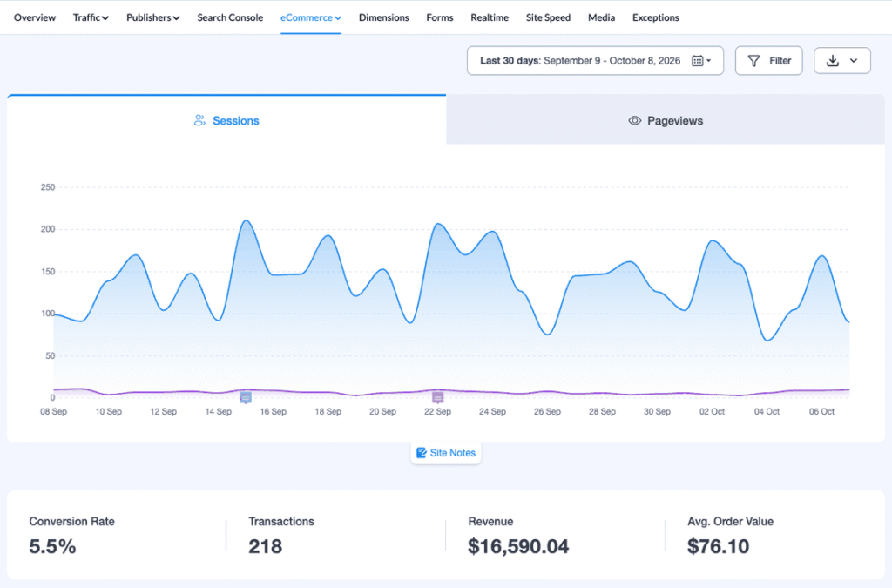Click the Revenue label
This screenshot has width=892, height=588.
coord(490,522)
